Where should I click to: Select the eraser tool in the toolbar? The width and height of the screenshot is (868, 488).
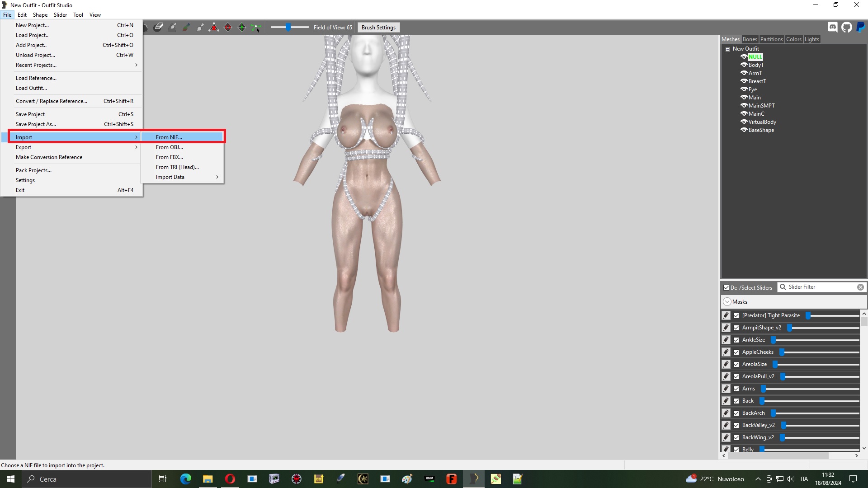point(158,27)
